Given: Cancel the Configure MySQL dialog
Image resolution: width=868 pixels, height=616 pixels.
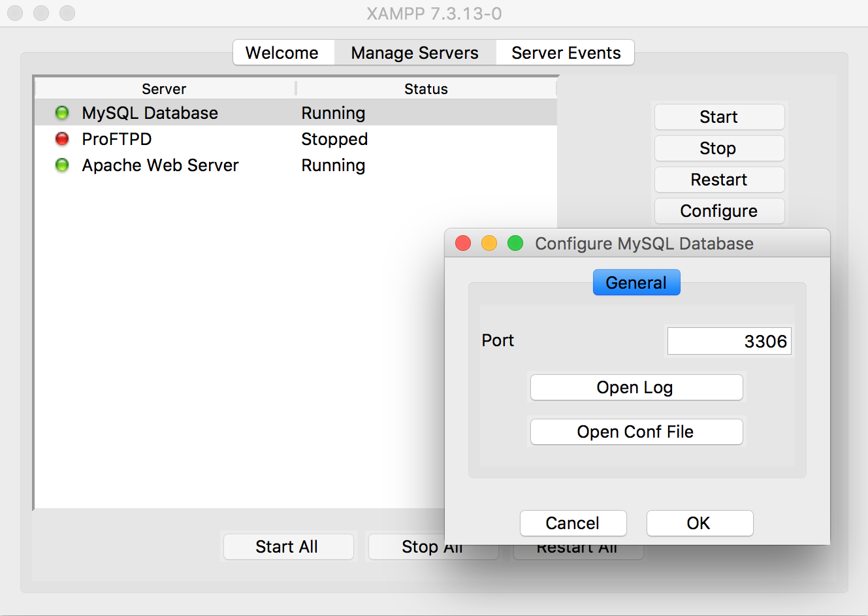Looking at the screenshot, I should click(573, 523).
